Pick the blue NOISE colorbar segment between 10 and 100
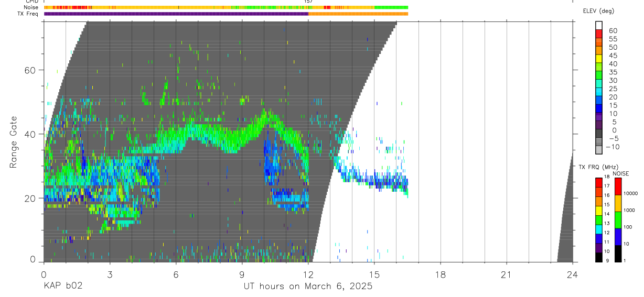 (619, 237)
